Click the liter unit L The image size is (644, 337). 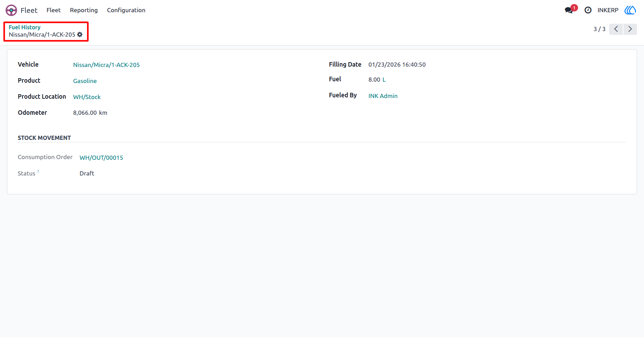coord(384,80)
